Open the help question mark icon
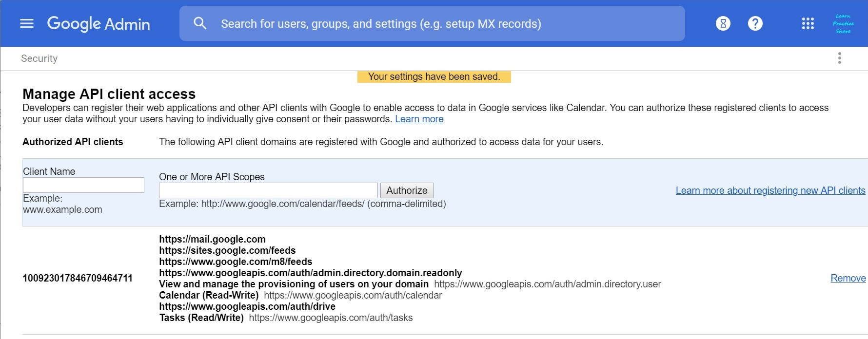868x339 pixels. (755, 23)
